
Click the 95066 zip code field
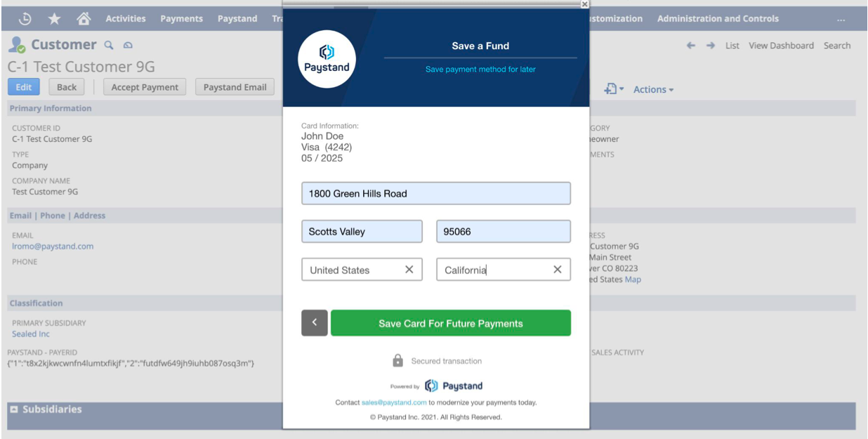click(504, 231)
